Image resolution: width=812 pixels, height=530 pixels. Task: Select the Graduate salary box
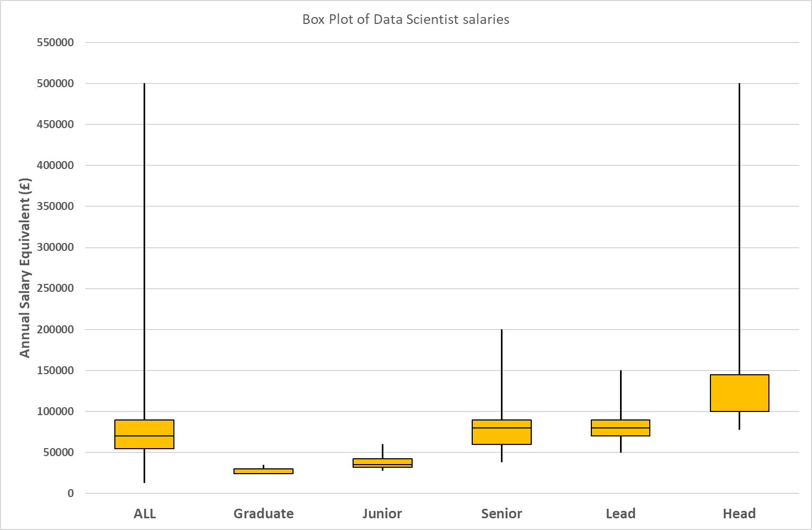coord(264,471)
